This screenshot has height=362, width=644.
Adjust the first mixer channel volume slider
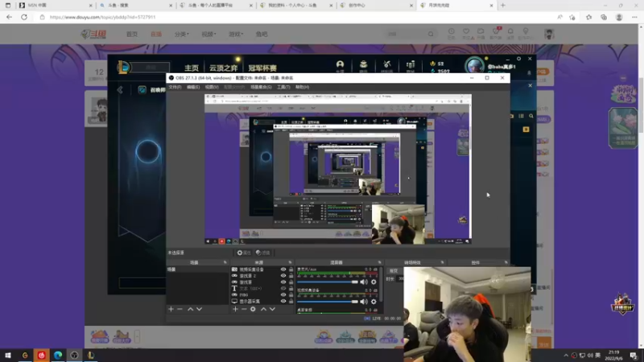328,282
